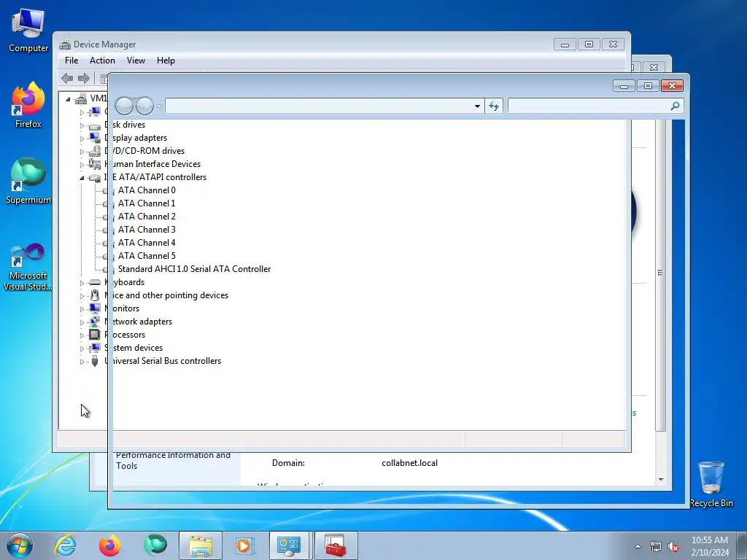The height and width of the screenshot is (560, 747).
Task: Click System window scrollbar down arrow
Action: [x=661, y=480]
